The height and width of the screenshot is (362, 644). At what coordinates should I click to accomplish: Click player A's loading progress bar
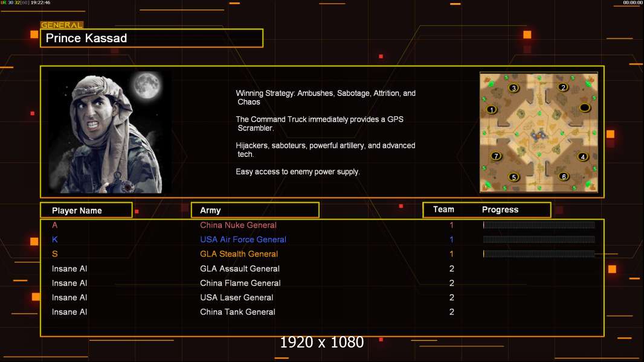[x=539, y=224]
